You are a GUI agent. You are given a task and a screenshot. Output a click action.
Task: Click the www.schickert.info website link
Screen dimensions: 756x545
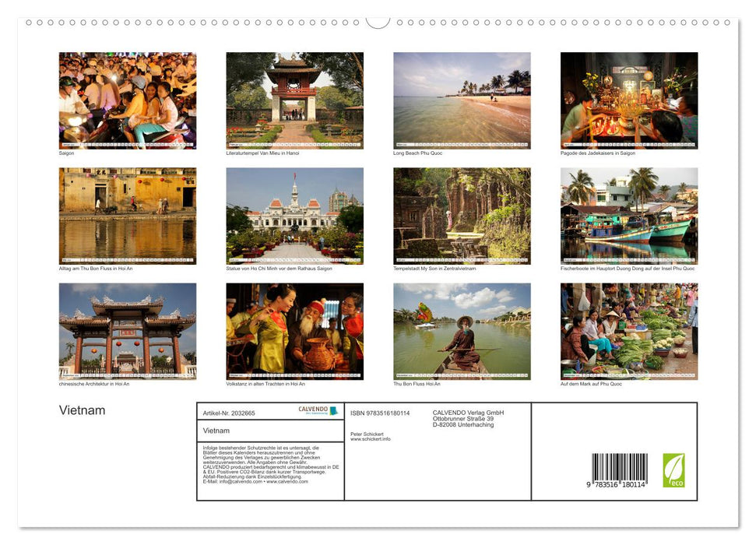pyautogui.click(x=371, y=439)
